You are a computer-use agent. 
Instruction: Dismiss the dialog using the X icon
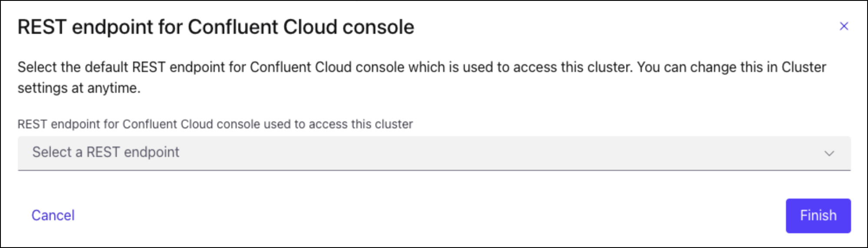[x=844, y=26]
